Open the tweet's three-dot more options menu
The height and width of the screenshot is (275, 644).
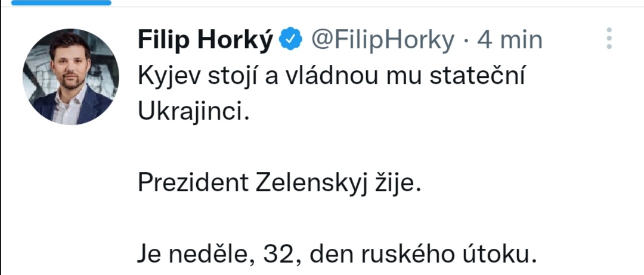coord(609,38)
